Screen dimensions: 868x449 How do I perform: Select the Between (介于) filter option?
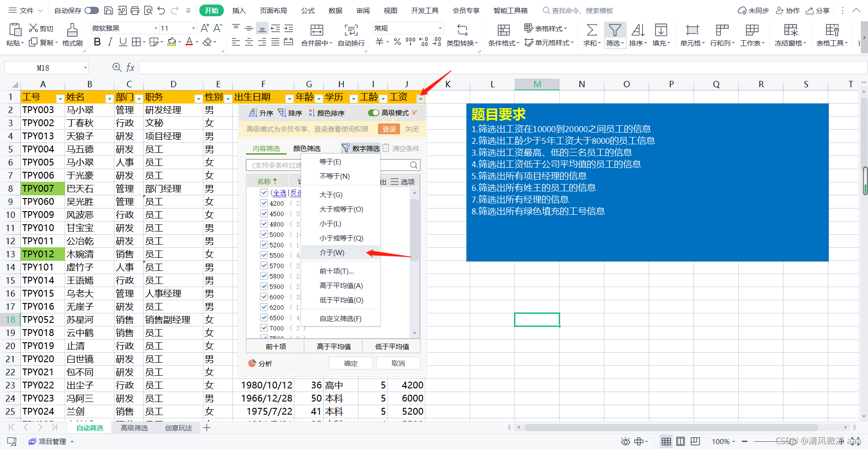[340, 252]
